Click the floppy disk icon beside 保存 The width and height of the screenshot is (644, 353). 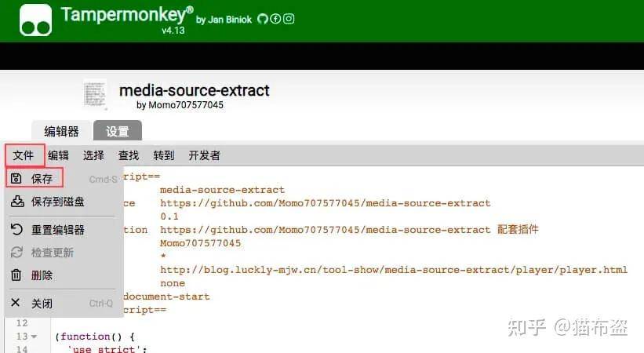[16, 178]
